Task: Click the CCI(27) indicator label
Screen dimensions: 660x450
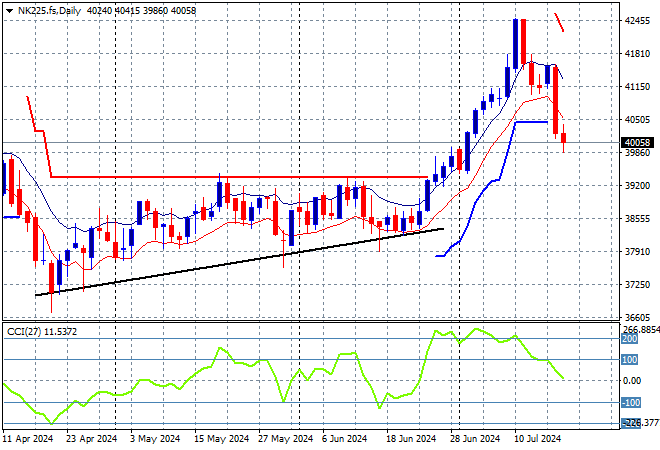Action: tap(24, 332)
